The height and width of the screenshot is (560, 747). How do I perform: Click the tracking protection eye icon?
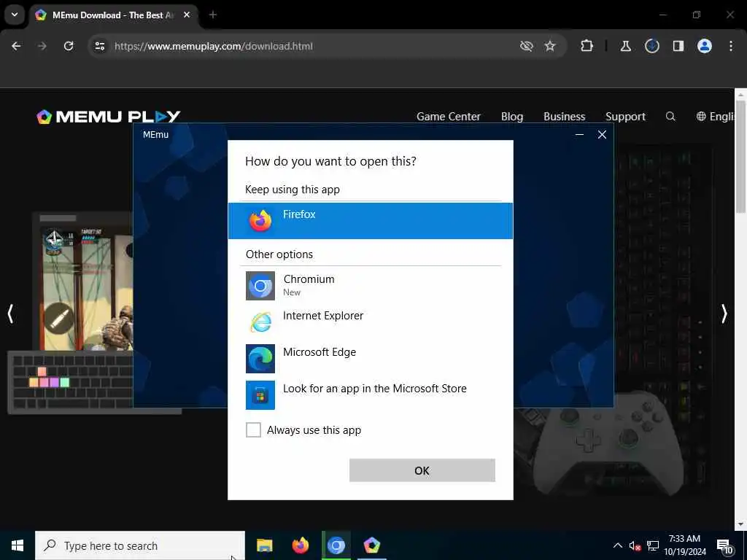coord(527,46)
